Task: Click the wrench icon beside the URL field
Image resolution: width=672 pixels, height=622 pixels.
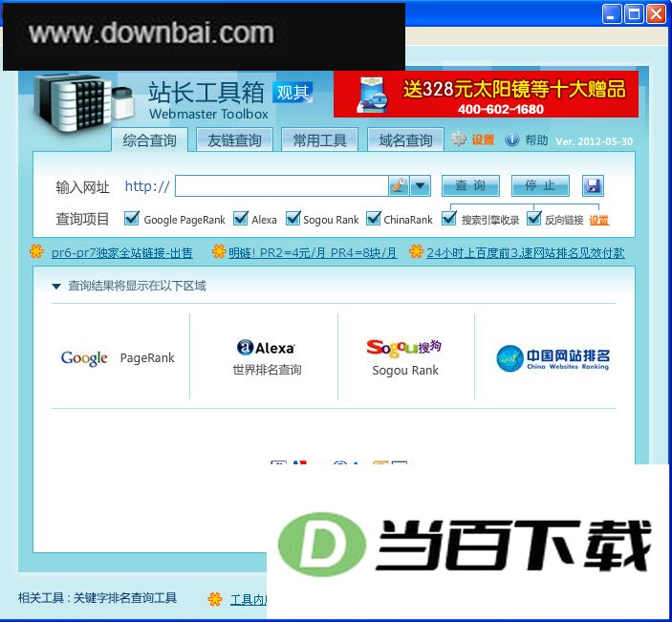Action: 399,185
